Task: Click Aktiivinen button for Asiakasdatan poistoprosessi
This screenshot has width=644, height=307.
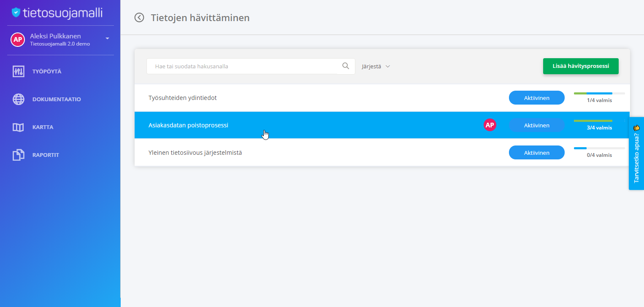Action: click(537, 125)
